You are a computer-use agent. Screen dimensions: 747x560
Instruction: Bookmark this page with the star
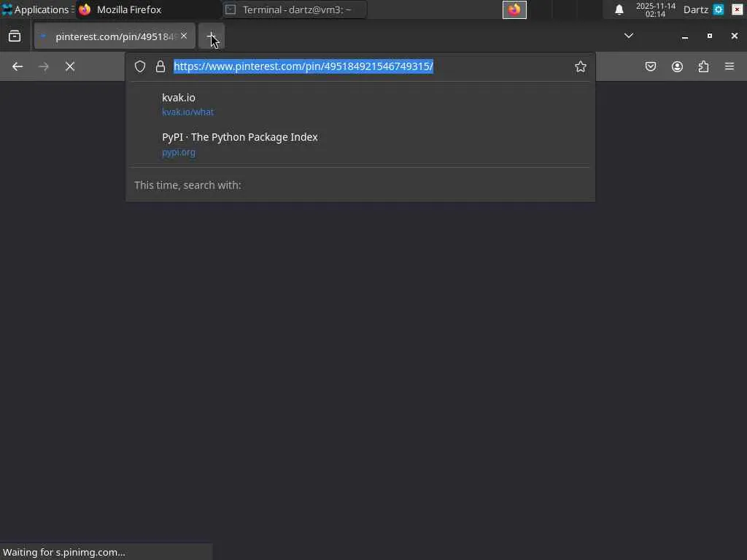(580, 66)
